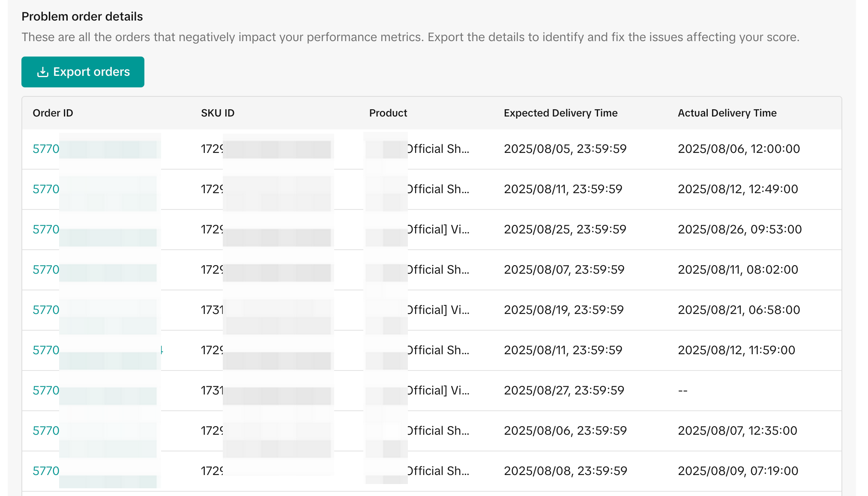Click the Problem order details heading
This screenshot has height=496, width=868.
click(82, 17)
